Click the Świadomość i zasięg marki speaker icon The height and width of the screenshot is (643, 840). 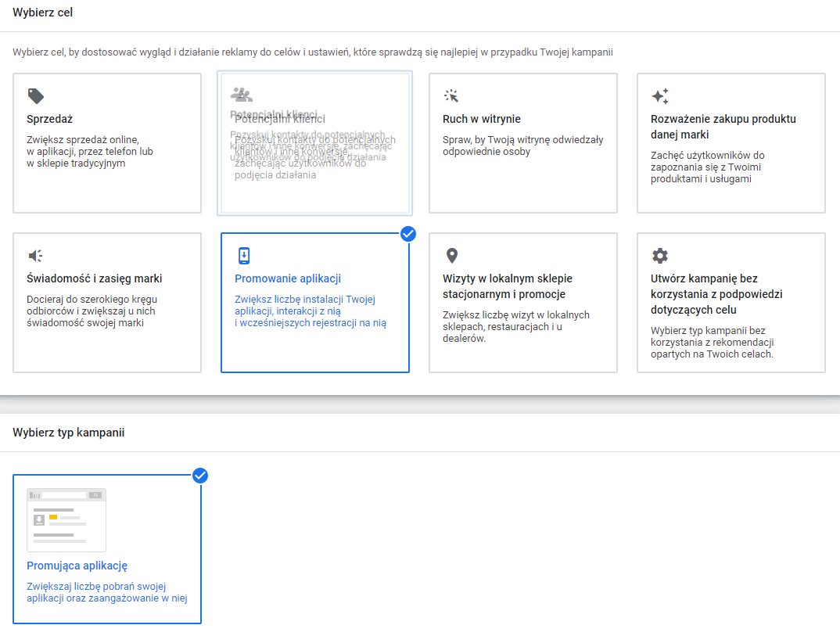(34, 254)
